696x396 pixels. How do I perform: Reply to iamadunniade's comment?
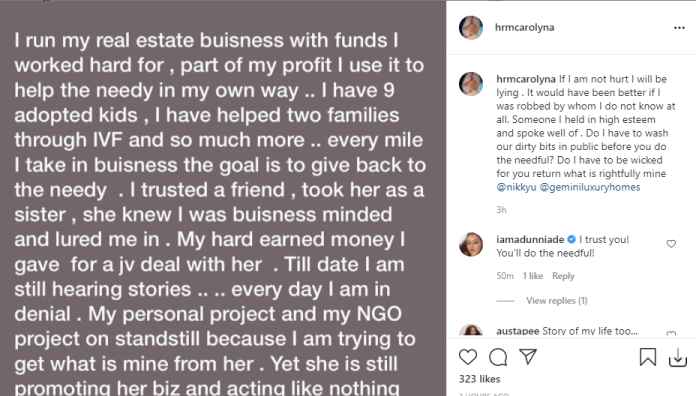point(563,276)
